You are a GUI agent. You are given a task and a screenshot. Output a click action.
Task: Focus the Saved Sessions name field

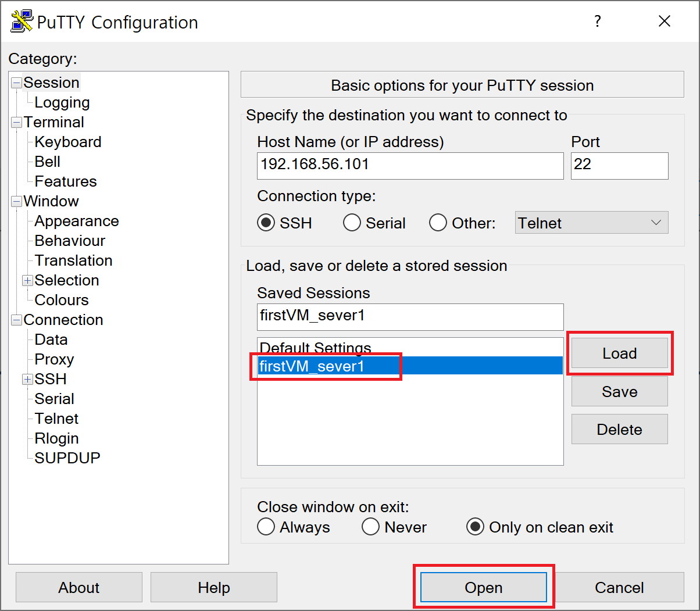[x=410, y=317]
